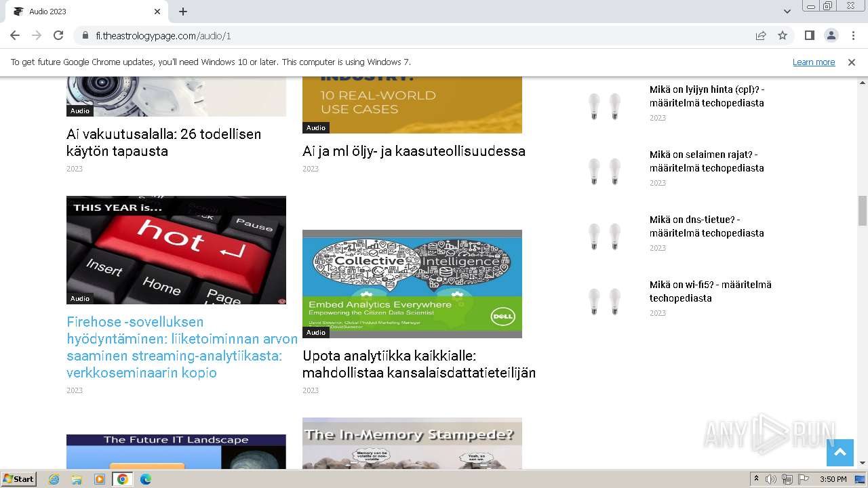
Task: Share this page from address bar
Action: point(761,35)
